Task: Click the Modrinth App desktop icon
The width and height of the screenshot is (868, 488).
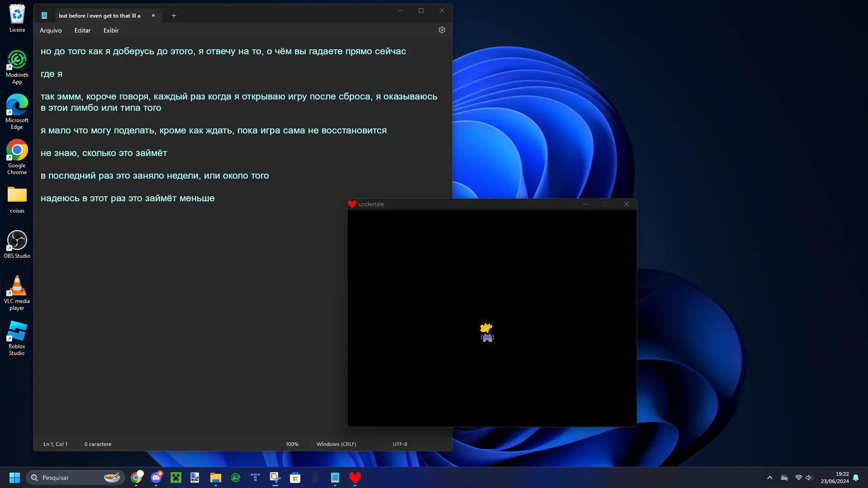Action: point(17,66)
